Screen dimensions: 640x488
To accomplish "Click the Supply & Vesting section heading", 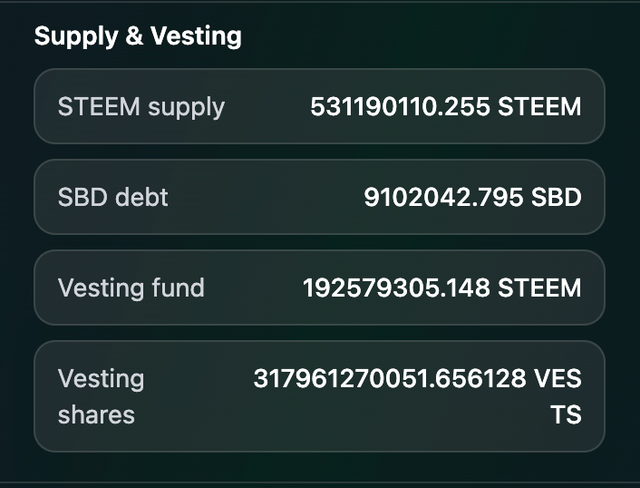I will click(138, 37).
